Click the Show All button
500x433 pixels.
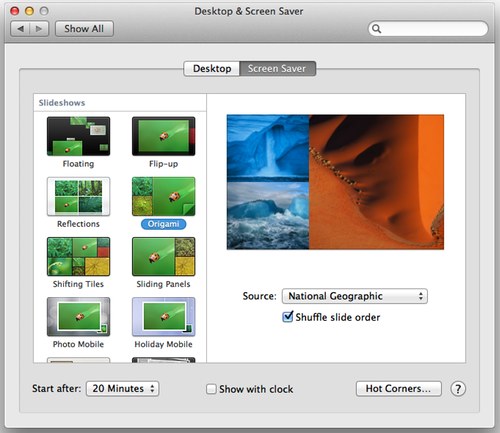[x=84, y=29]
